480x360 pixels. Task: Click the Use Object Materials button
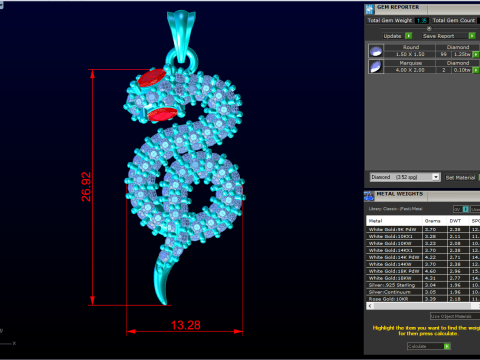tap(455, 316)
